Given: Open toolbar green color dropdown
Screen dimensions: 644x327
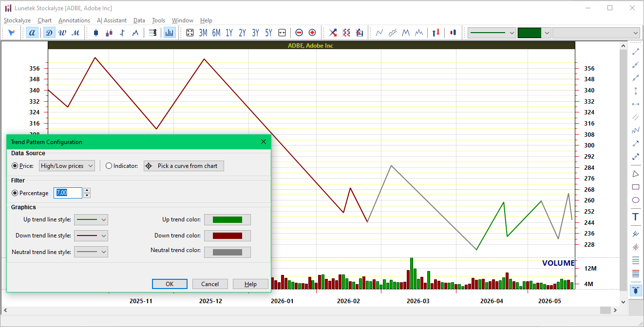Looking at the screenshot, I should pyautogui.click(x=534, y=33).
